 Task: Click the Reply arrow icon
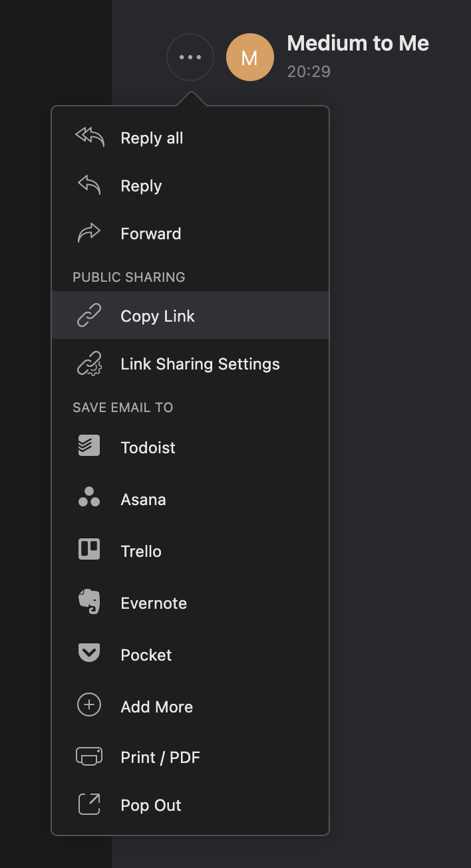(x=89, y=185)
